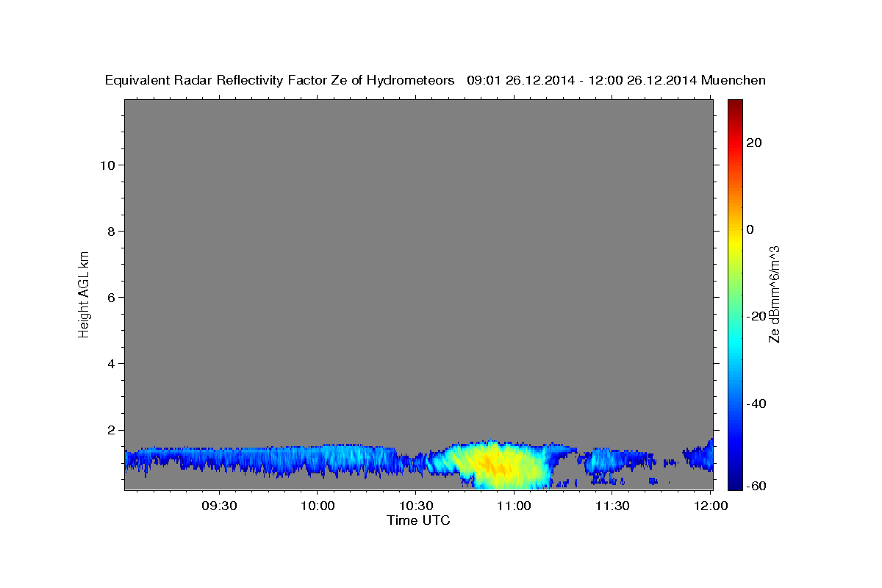The width and height of the screenshot is (882, 588).
Task: Click the plot title "Equivalent Radar Reflectivity Factor Ze of Hydrometeors"
Action: [279, 80]
